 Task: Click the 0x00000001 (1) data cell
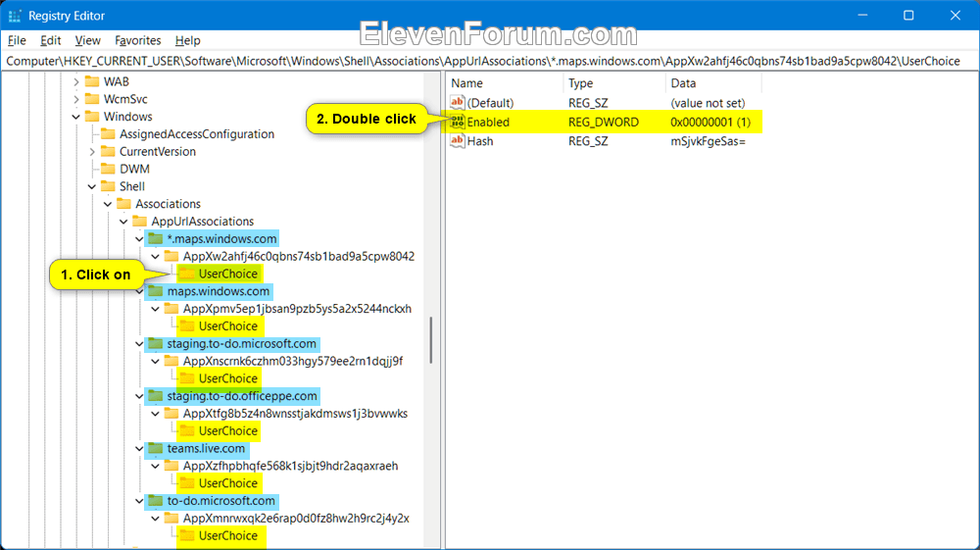tap(710, 123)
